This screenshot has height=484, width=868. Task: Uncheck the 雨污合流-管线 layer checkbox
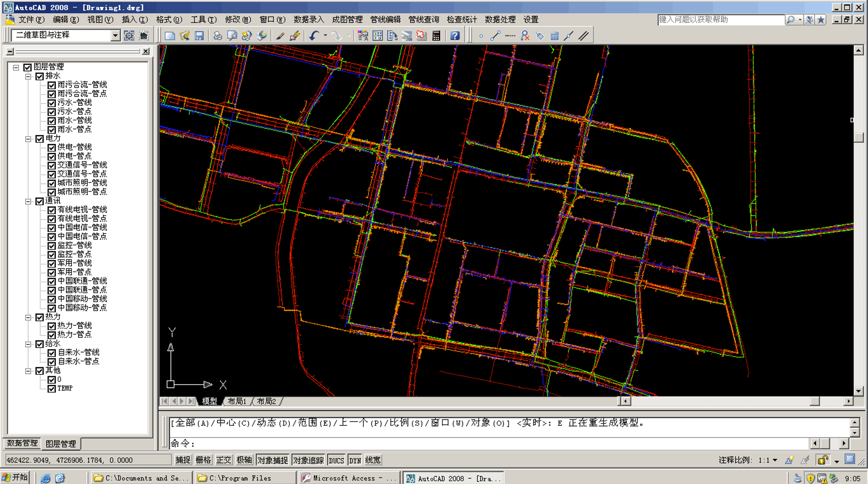[x=51, y=85]
